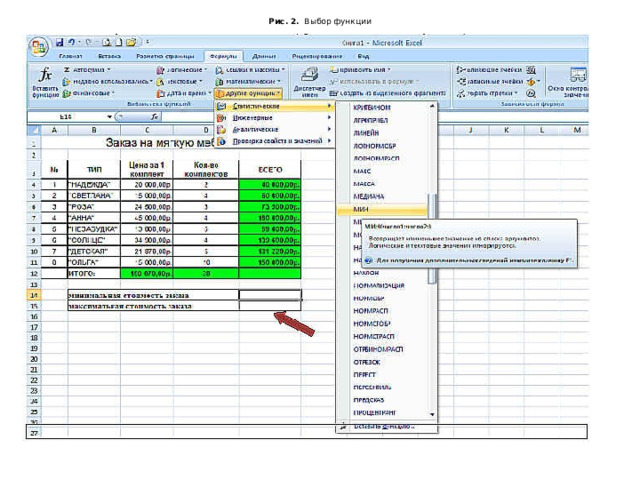Click the select-all corner of the sheet
Image resolution: width=640 pixels, height=480 pixels.
[34, 130]
